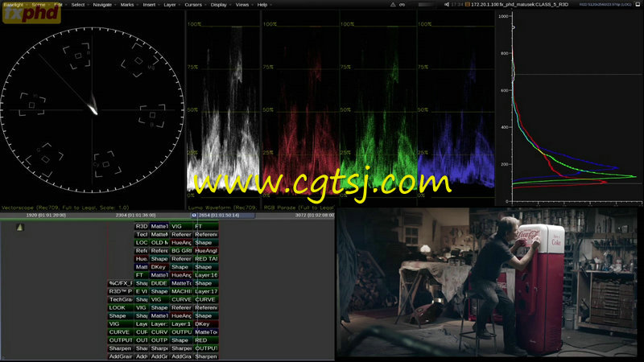Select the MACHI layer block
Image resolution: width=644 pixels, height=362 pixels.
coord(181,291)
